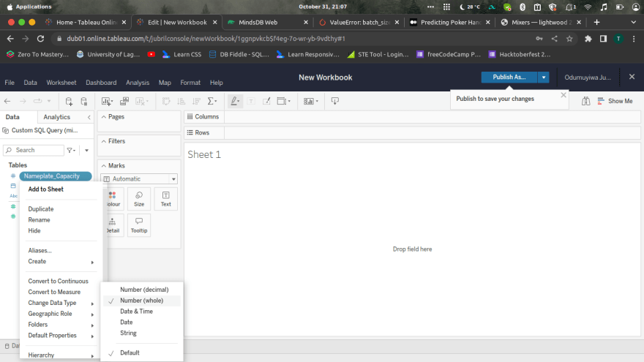Open the Applications menu in top bar
Viewport: 644px width, 362px height.
pos(34,7)
